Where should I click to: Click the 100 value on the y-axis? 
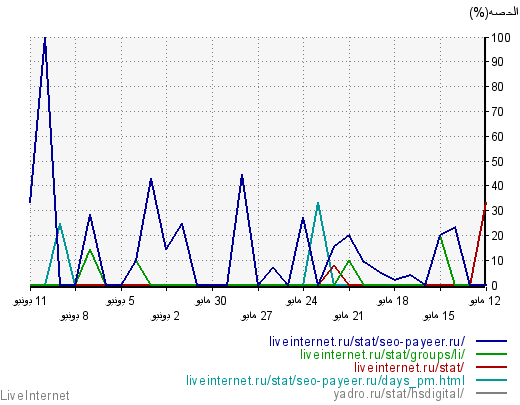(x=501, y=38)
